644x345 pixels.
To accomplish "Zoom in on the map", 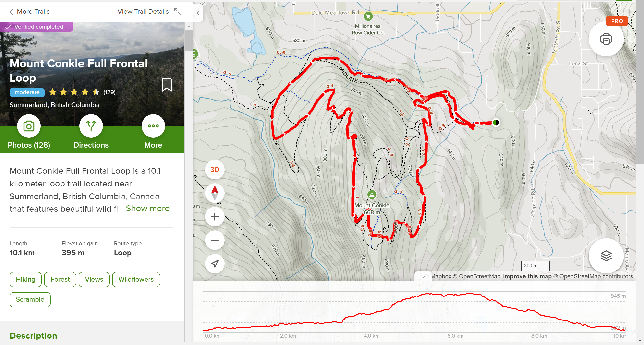I will [x=215, y=217].
